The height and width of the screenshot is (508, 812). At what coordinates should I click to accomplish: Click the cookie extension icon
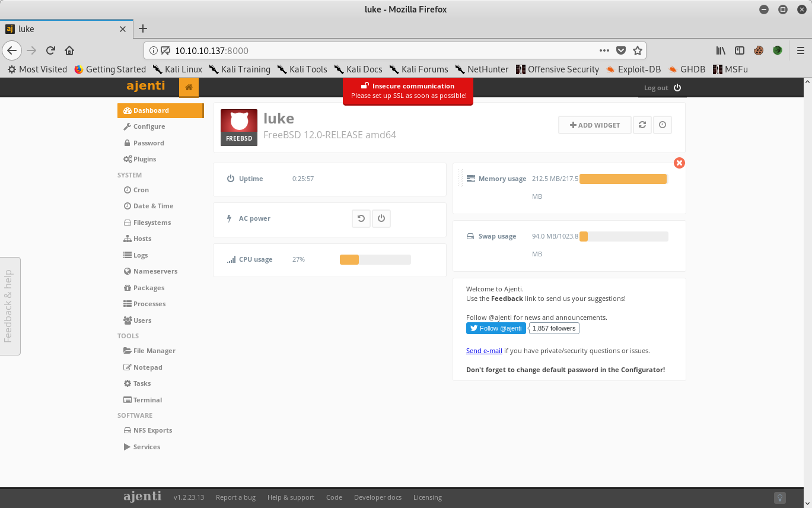tap(759, 50)
